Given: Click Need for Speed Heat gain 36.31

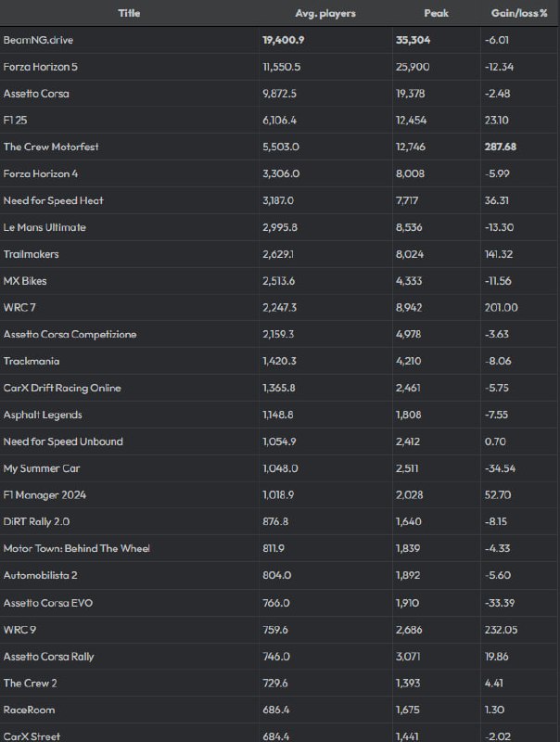Looking at the screenshot, I should (x=497, y=200).
